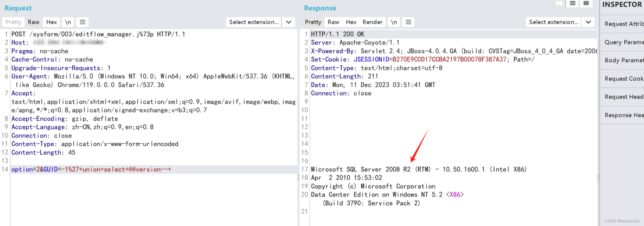This screenshot has height=226, width=644.
Task: Click the Upgrade-Insecure-Requests header
Action: [61, 68]
